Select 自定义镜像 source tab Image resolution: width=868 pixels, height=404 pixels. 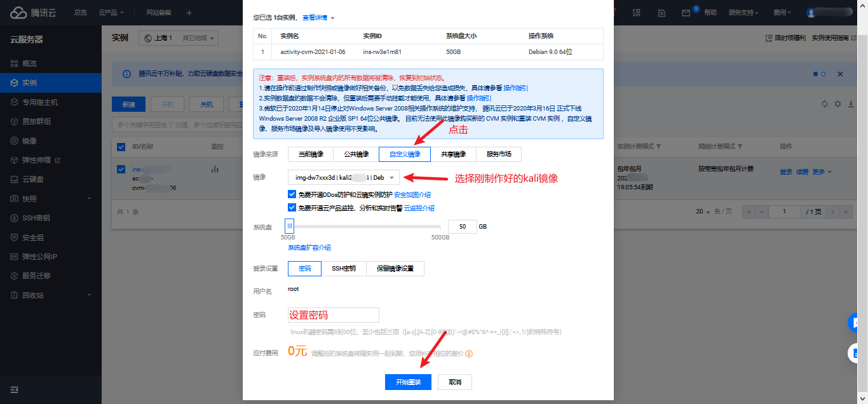[x=405, y=154]
